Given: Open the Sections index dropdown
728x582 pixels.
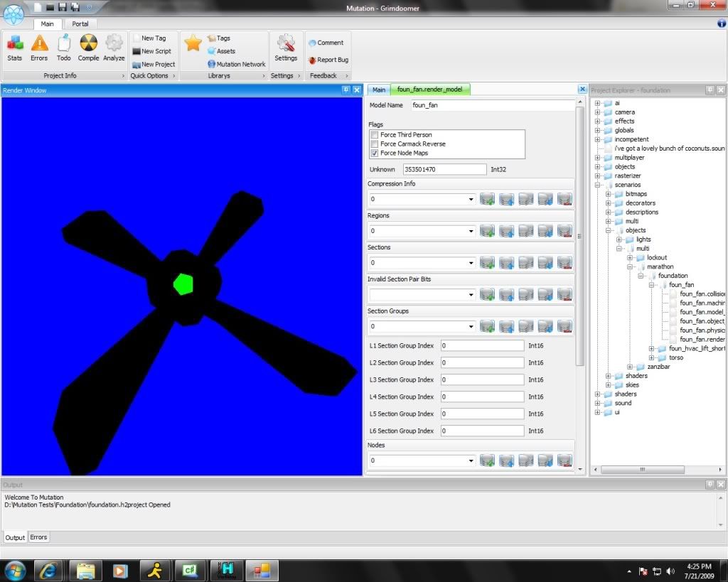Looking at the screenshot, I should point(471,263).
